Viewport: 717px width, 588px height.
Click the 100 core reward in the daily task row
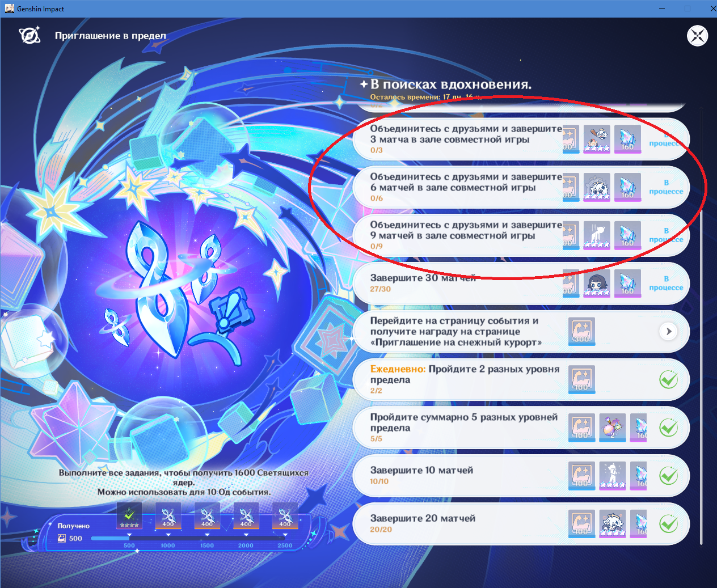pos(582,379)
